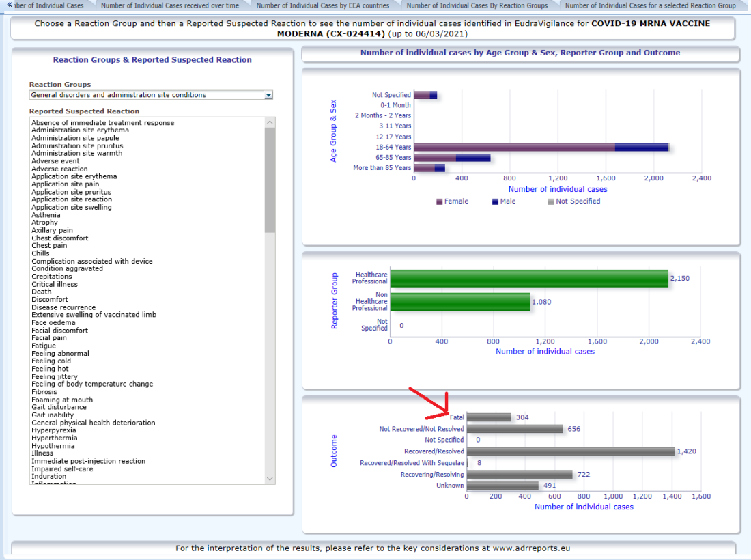Screen dimensions: 751x560
Task: Click the Male legend swatch
Action: click(495, 201)
